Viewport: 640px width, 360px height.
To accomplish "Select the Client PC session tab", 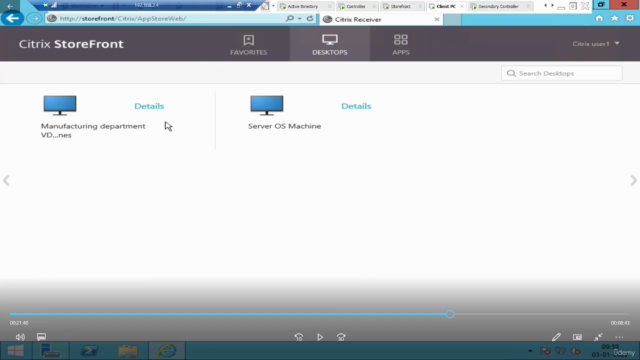I will coord(445,6).
